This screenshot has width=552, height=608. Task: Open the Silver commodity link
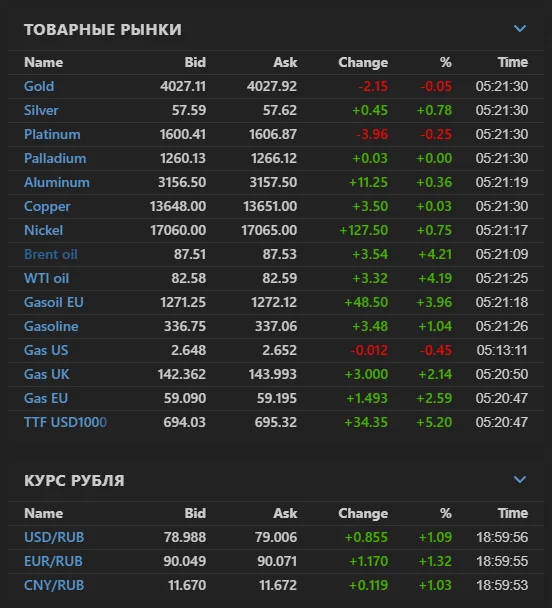(41, 110)
